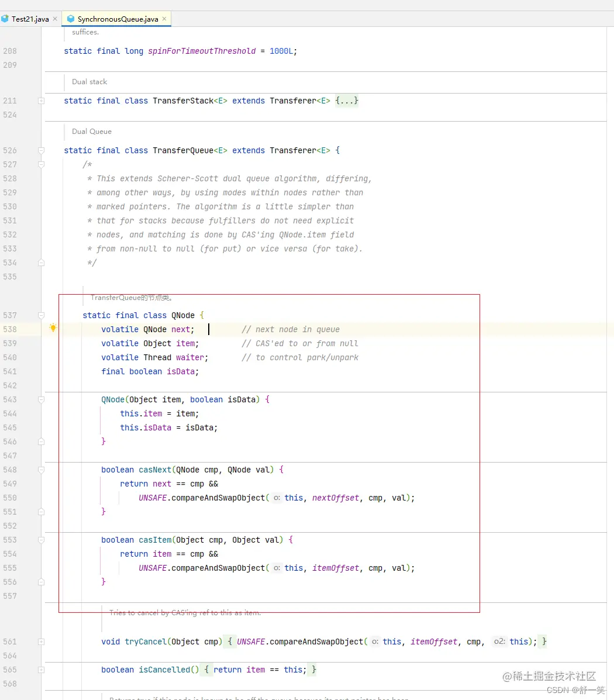The image size is (614, 700).
Task: Click fold end marker at line 556
Action: [41, 582]
